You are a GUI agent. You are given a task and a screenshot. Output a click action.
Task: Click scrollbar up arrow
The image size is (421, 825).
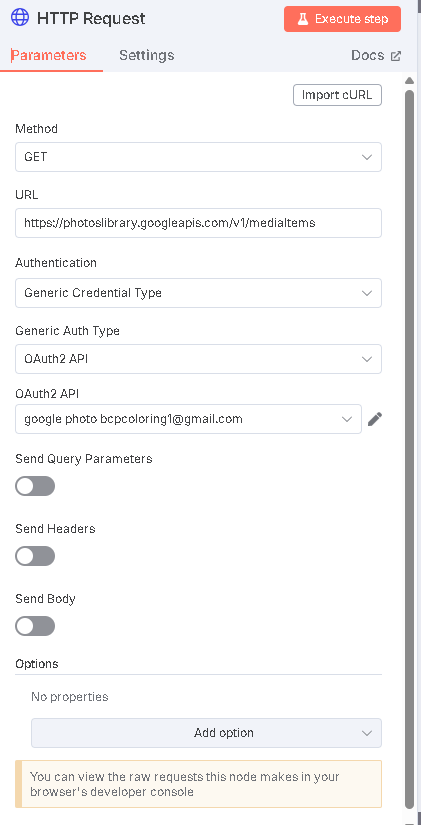409,81
